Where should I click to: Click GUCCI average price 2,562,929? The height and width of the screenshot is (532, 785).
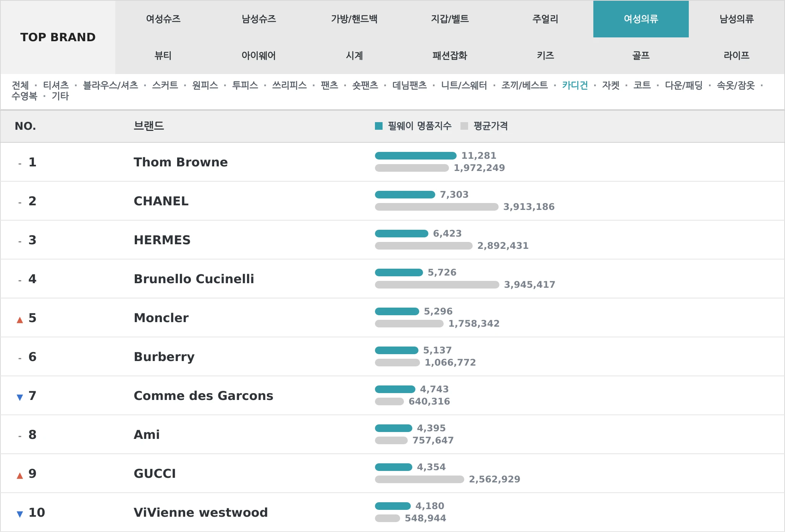pos(494,479)
